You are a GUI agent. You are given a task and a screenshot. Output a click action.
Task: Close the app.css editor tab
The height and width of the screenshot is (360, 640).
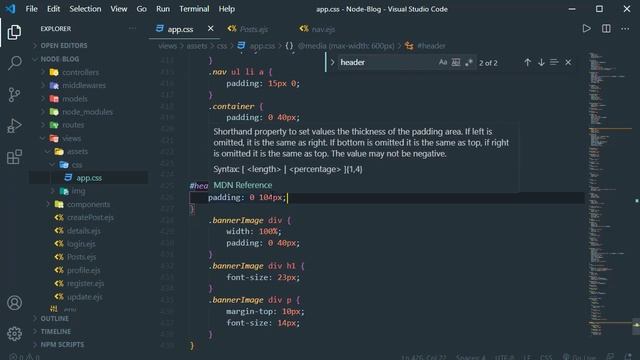pyautogui.click(x=210, y=29)
